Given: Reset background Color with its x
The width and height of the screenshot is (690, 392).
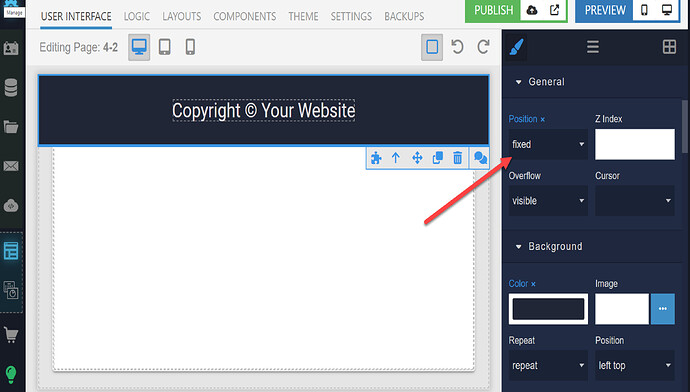Looking at the screenshot, I should [533, 284].
